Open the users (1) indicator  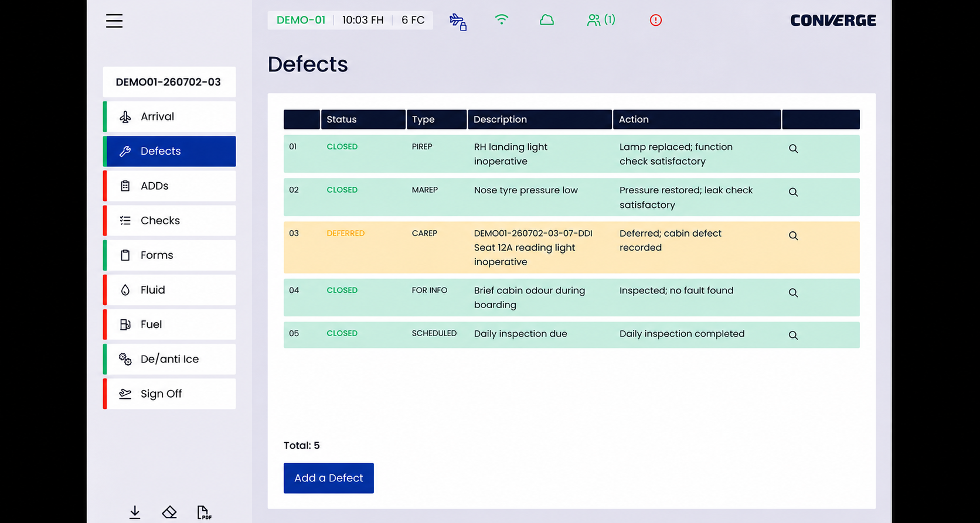click(601, 20)
